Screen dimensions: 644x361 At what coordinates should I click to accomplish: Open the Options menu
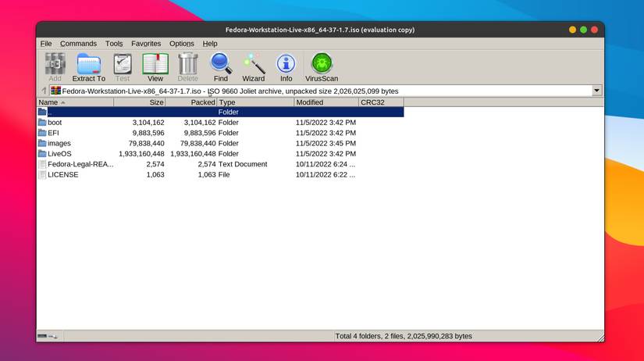[182, 44]
